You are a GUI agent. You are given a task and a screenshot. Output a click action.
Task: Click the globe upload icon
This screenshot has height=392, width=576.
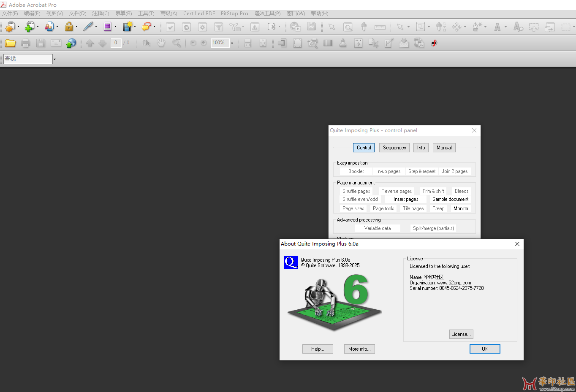pos(71,43)
